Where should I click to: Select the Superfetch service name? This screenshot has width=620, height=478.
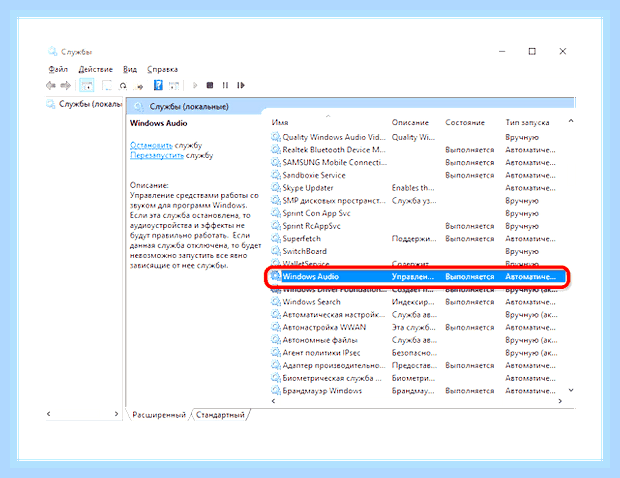(x=301, y=238)
